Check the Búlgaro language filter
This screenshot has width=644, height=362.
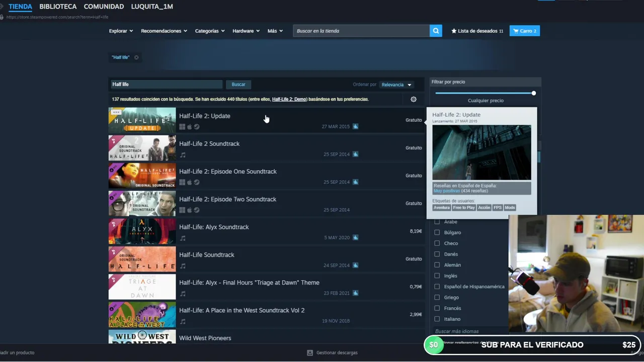pyautogui.click(x=437, y=232)
